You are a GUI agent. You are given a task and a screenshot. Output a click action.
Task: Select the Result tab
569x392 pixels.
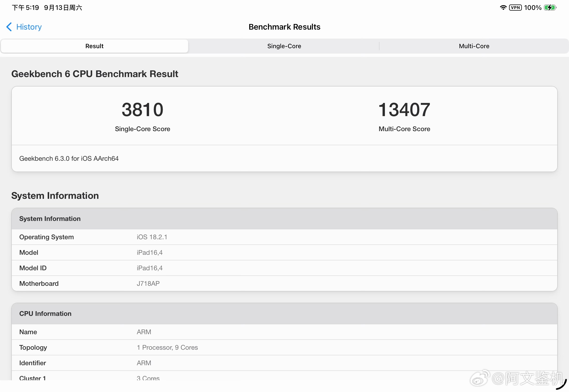[x=94, y=46]
